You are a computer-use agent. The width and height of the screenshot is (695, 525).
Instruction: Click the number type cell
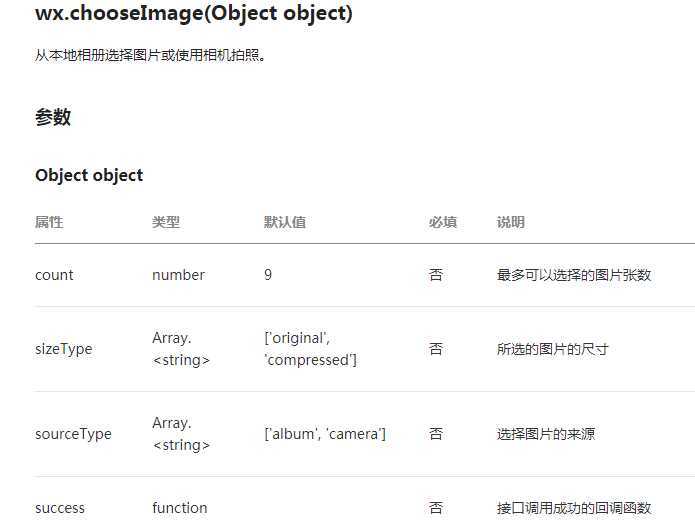178,275
